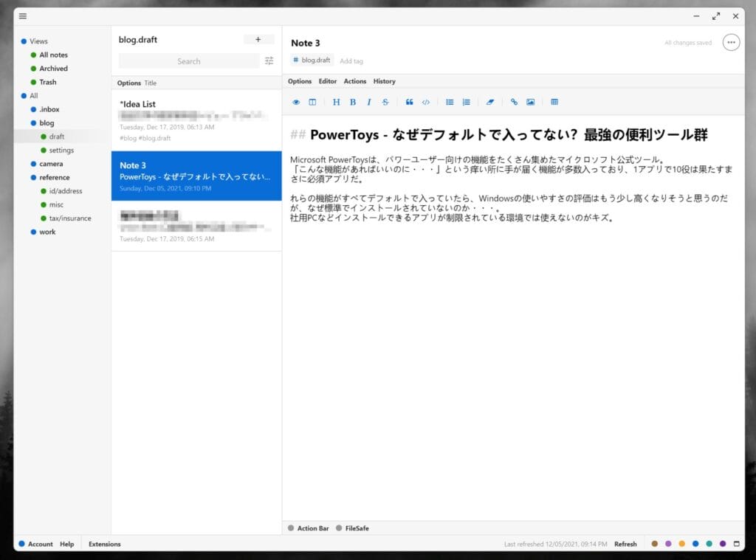Select the settings tag under blog
Image resolution: width=756 pixels, height=560 pixels.
58,150
